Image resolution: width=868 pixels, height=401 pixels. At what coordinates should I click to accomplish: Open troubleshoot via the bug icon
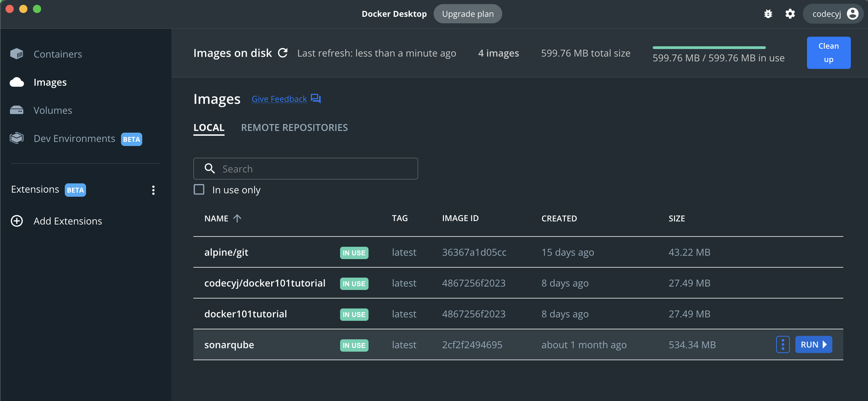[768, 14]
